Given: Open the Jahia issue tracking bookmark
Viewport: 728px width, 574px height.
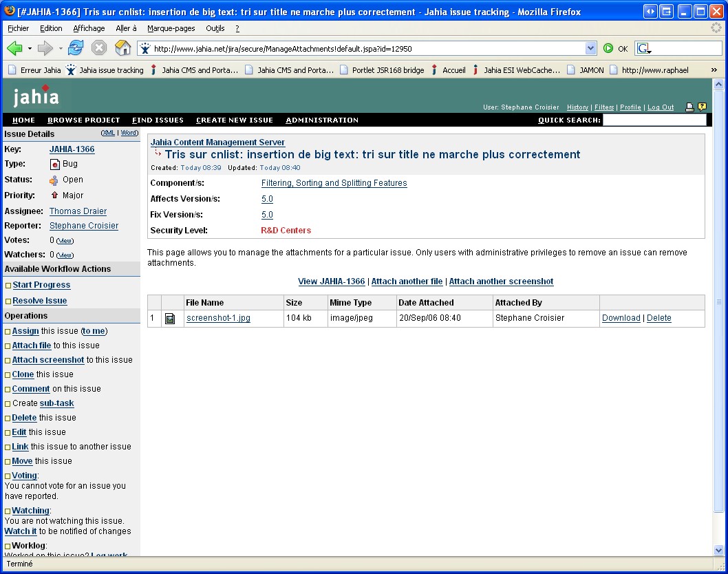Looking at the screenshot, I should 105,70.
